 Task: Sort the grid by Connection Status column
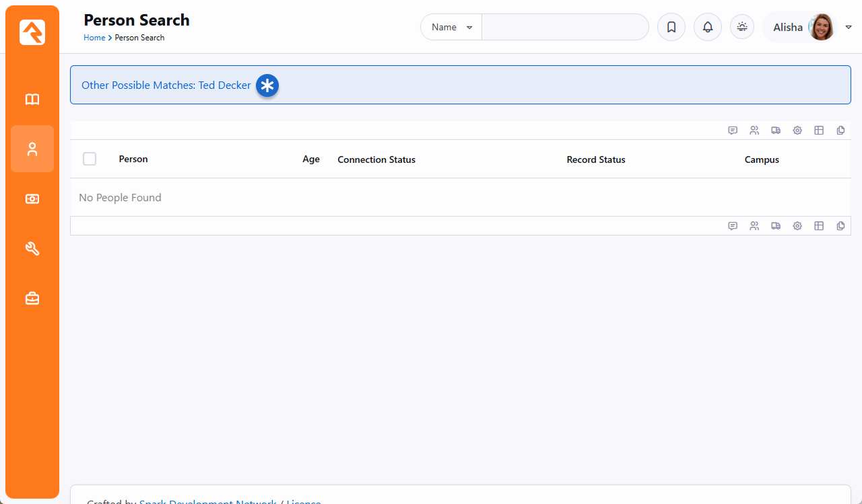tap(376, 160)
